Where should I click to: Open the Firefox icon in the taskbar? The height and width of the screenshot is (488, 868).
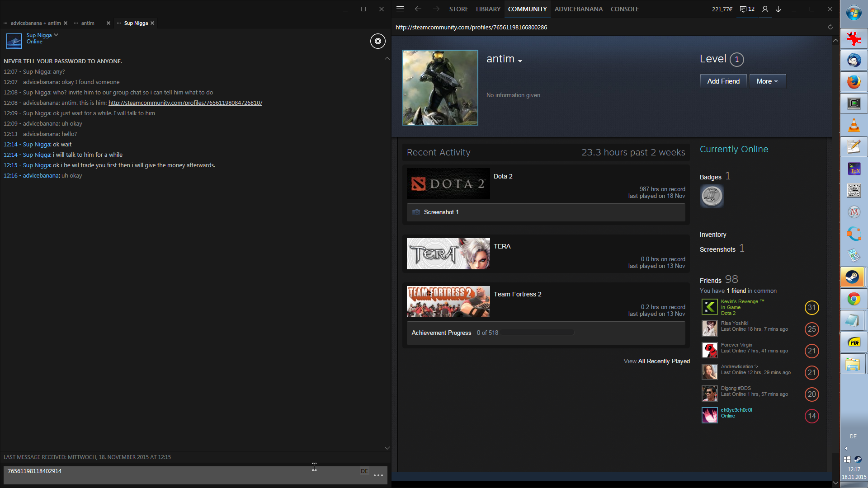(x=854, y=82)
